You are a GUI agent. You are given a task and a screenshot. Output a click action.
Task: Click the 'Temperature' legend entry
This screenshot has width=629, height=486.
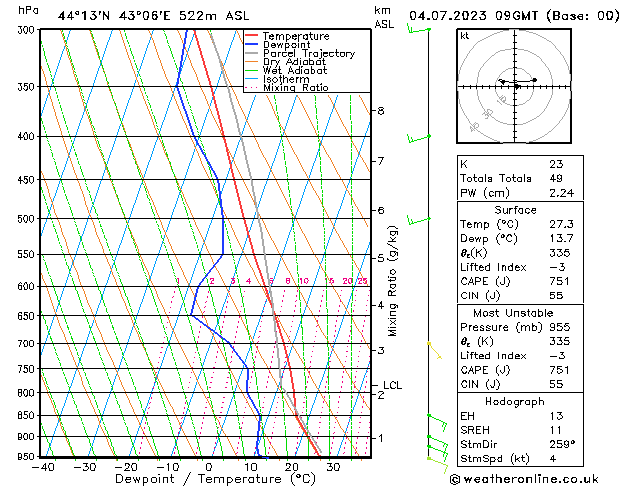pyautogui.click(x=296, y=36)
